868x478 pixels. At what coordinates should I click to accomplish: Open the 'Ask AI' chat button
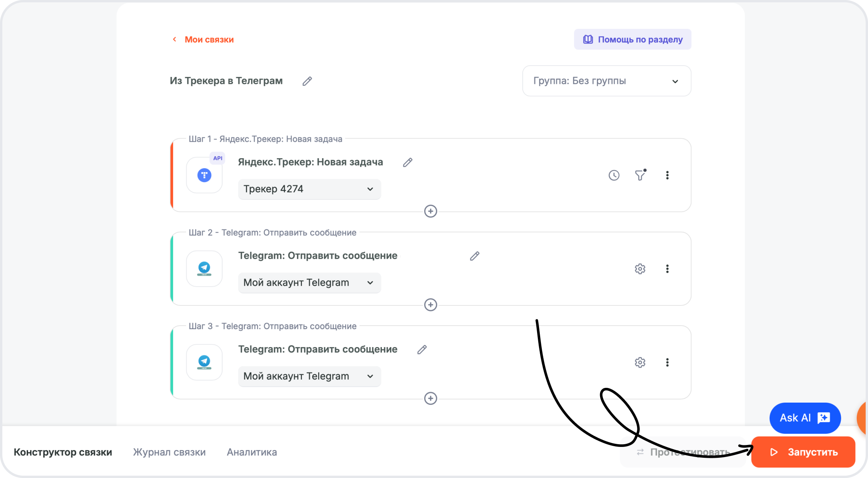coord(805,418)
